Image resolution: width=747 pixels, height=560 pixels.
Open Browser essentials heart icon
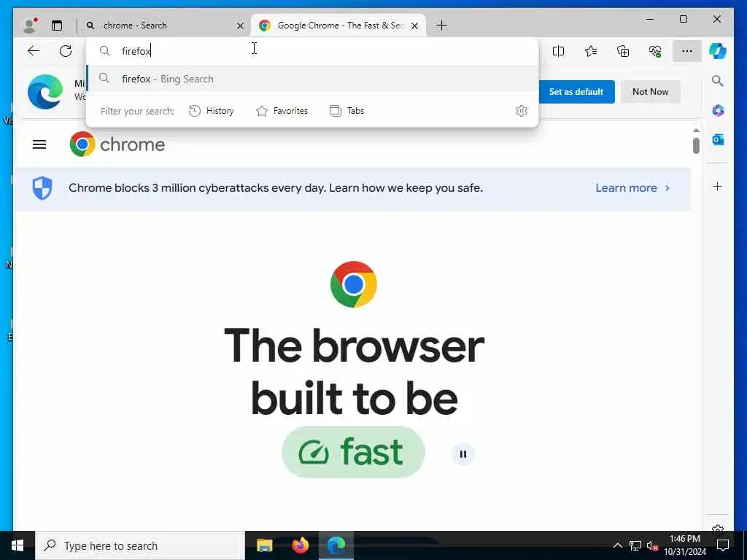[655, 51]
